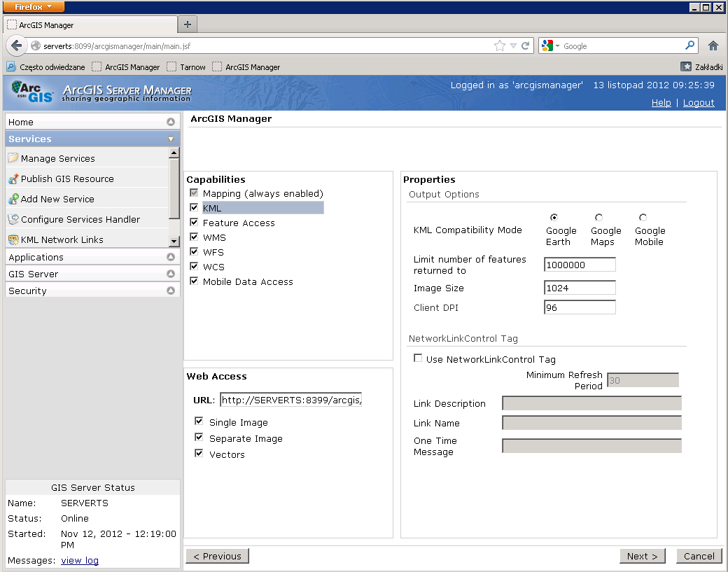The height and width of the screenshot is (572, 728).
Task: Open the Help link
Action: click(661, 103)
